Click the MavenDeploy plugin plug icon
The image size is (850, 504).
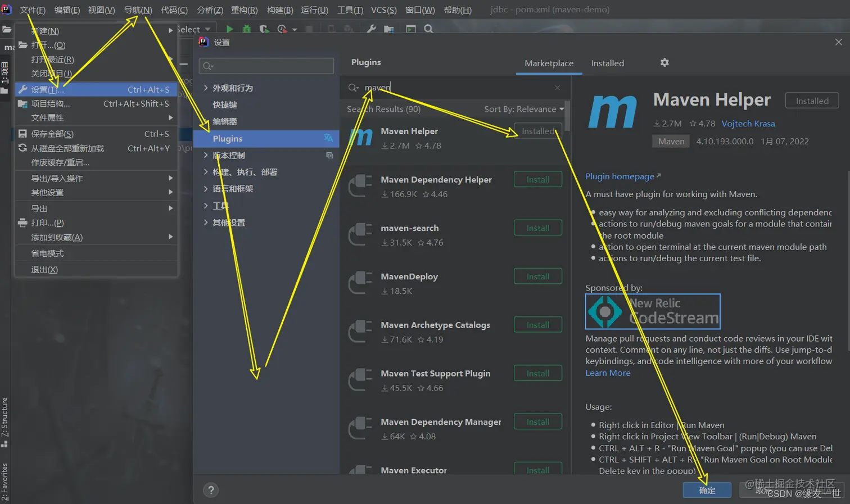360,283
